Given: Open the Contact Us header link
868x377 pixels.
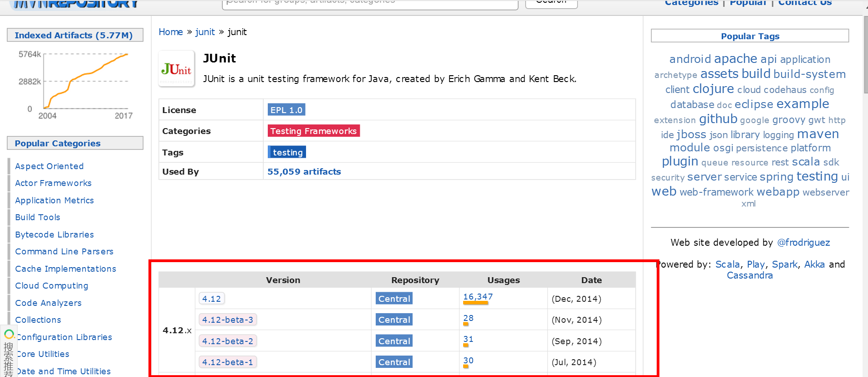Looking at the screenshot, I should tap(805, 3).
